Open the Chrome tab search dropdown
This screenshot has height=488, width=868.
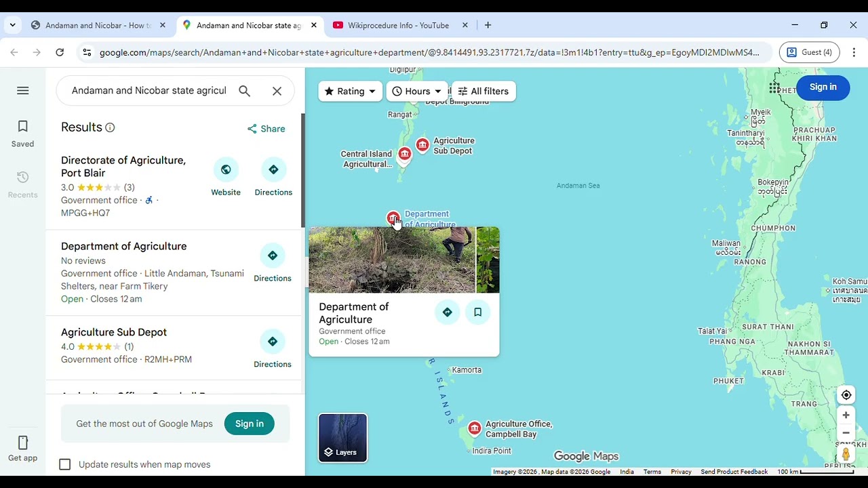pos(12,25)
